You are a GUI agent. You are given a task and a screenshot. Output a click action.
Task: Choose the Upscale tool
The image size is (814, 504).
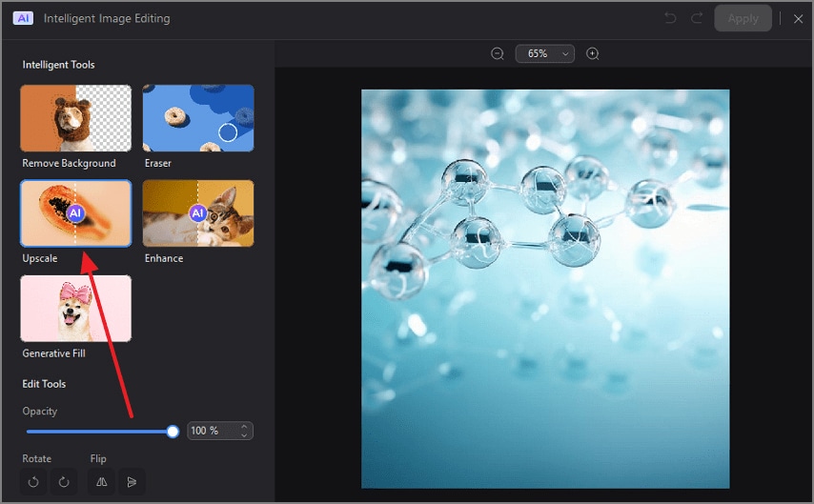click(76, 213)
